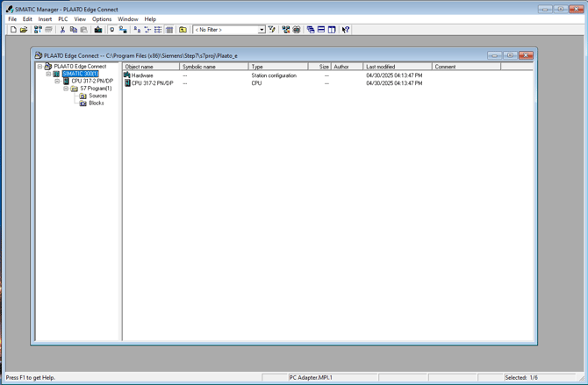Click the Open Project folder toolbar icon
The width and height of the screenshot is (588, 385).
pyautogui.click(x=24, y=30)
